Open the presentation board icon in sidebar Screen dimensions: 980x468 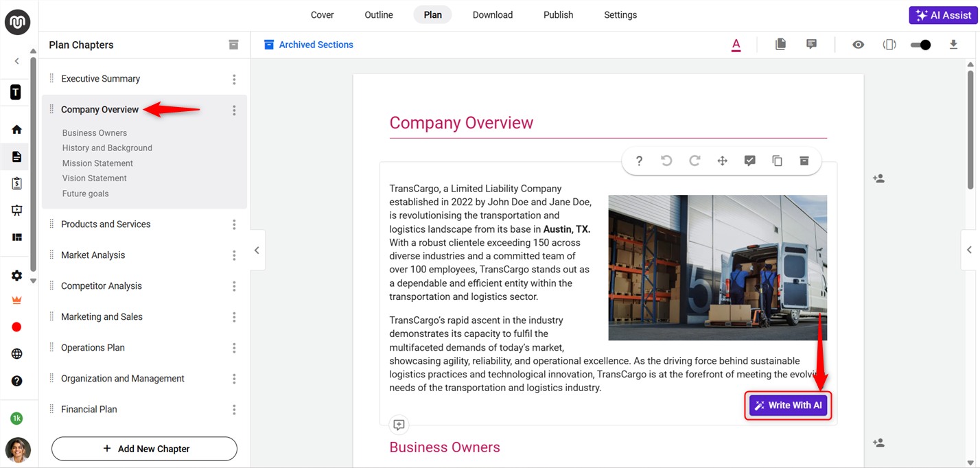(x=16, y=211)
